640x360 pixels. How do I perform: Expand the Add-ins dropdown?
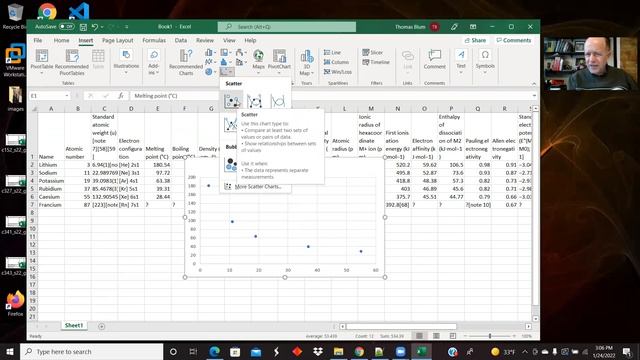(153, 62)
